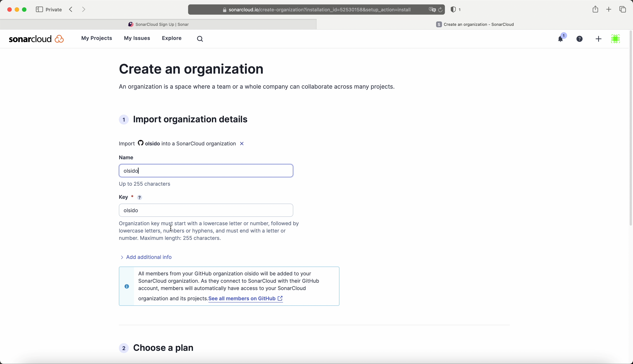Image resolution: width=633 pixels, height=364 pixels.
Task: Toggle the Safari sidebar button
Action: pyautogui.click(x=39, y=10)
